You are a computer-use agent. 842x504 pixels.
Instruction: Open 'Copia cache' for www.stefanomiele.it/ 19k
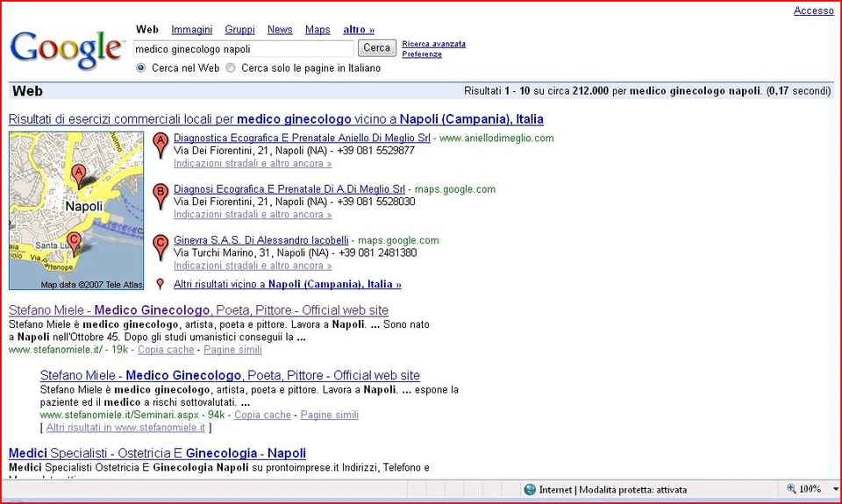point(166,350)
